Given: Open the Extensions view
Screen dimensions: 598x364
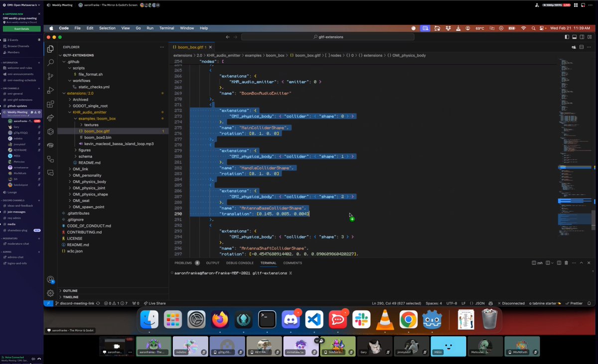Looking at the screenshot, I should coord(50,104).
